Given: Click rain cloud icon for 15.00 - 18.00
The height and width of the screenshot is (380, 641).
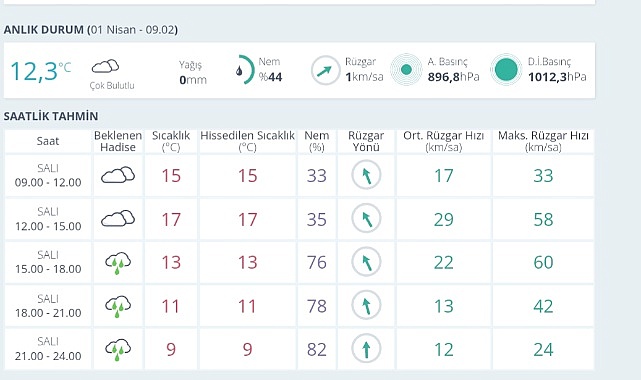Looking at the screenshot, I should coord(118,263).
